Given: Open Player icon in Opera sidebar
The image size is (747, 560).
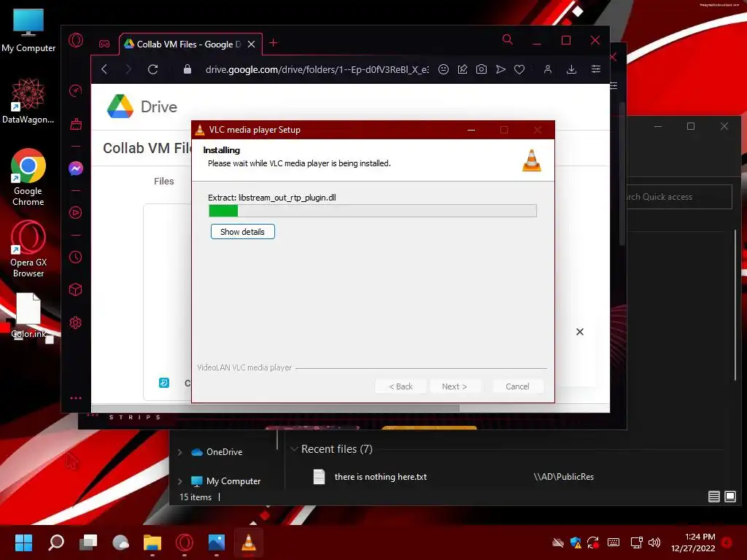Looking at the screenshot, I should [x=76, y=212].
